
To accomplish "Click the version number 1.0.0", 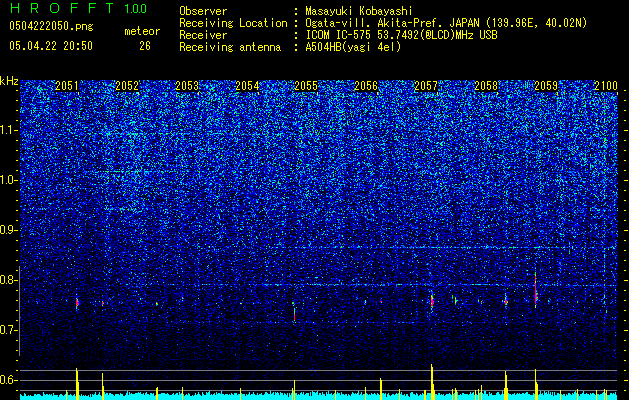I will [x=136, y=8].
